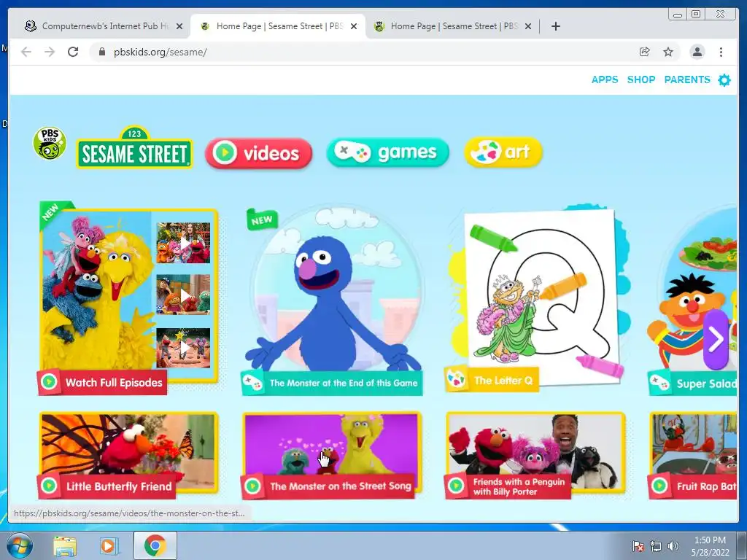This screenshot has width=747, height=560.
Task: Click the play icon on Little Butterfly Friend
Action: point(49,486)
